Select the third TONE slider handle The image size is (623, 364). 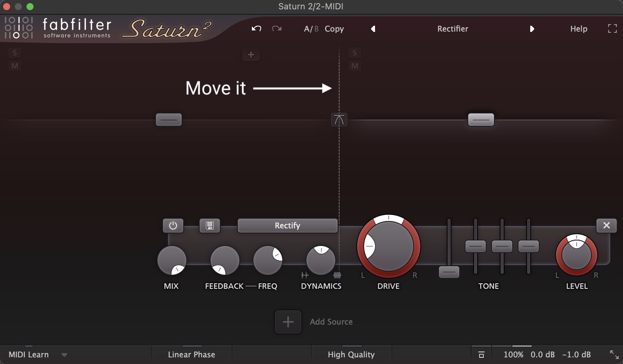502,246
